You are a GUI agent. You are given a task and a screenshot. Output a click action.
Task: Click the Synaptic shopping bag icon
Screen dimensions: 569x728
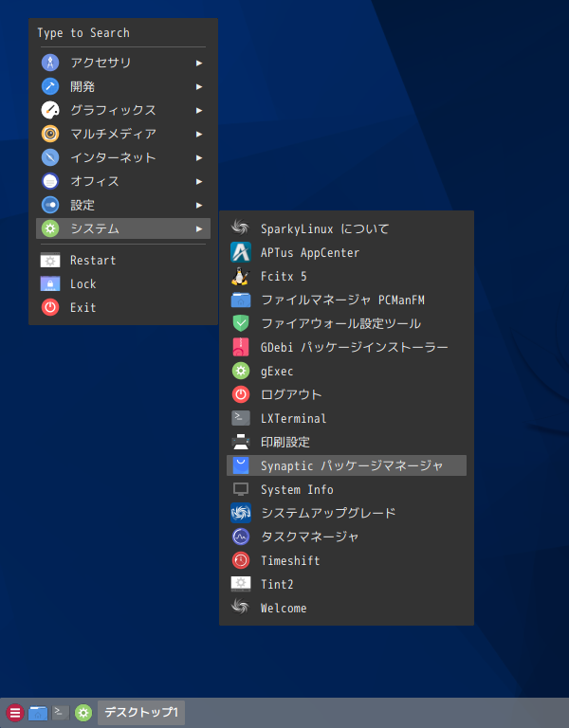(x=241, y=465)
